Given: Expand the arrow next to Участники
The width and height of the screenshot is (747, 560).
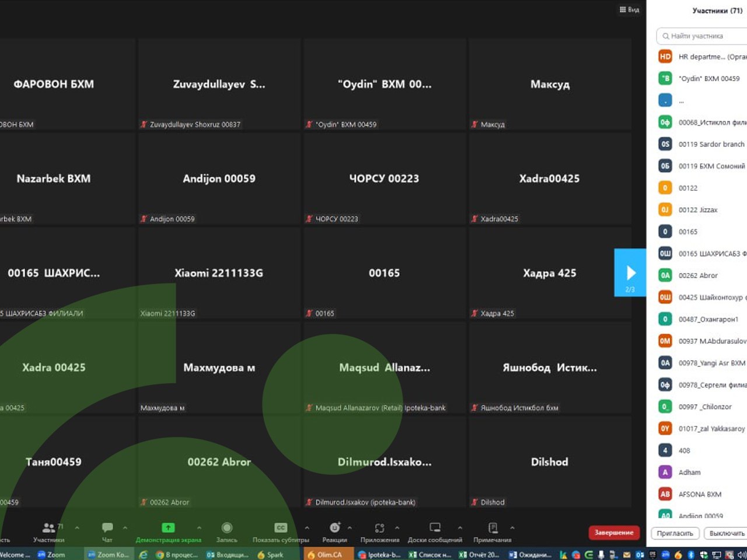Looking at the screenshot, I should [x=77, y=527].
